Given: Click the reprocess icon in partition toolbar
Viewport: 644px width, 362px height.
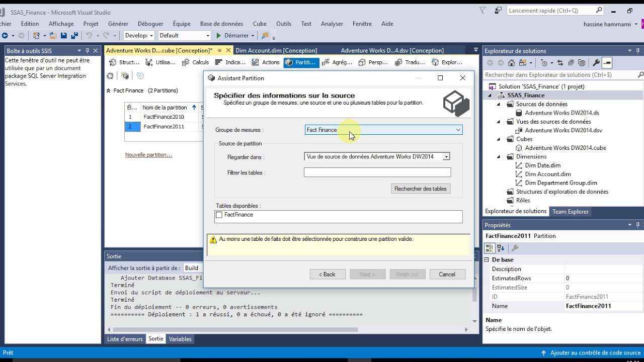Looking at the screenshot, I should click(110, 76).
